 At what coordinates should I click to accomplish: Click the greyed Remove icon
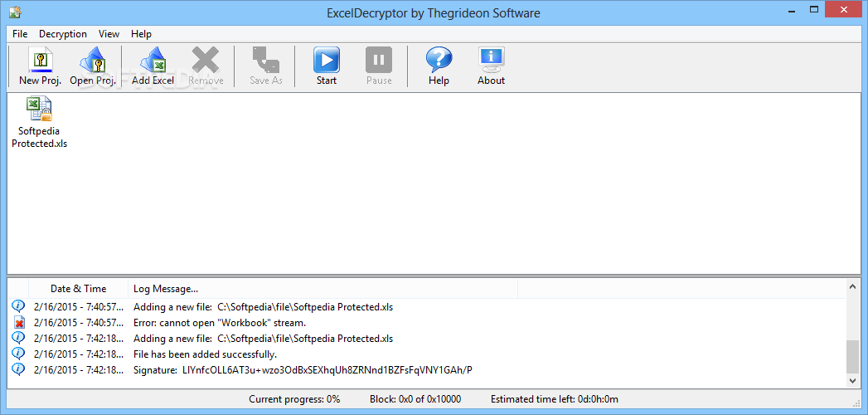pos(206,66)
